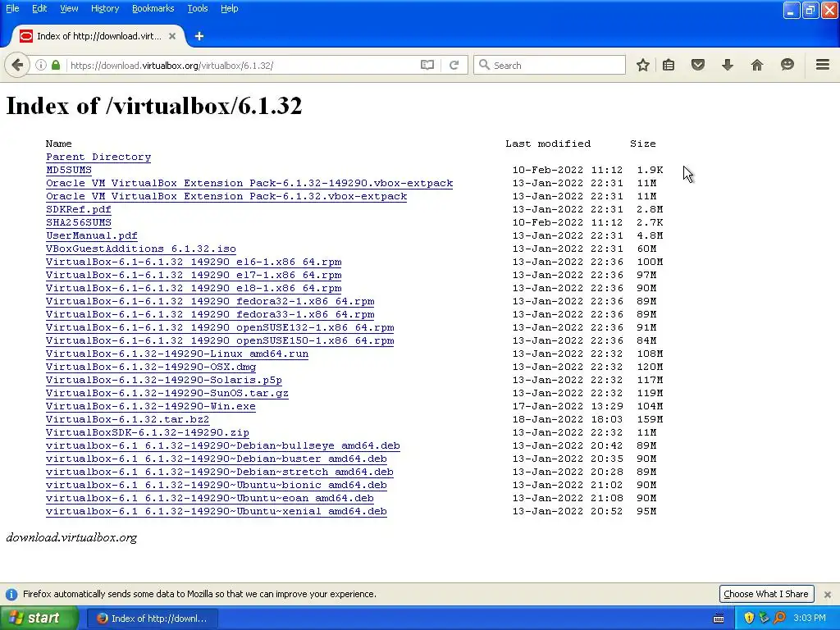Image resolution: width=840 pixels, height=630 pixels.
Task: Open the MD5SUMS file link
Action: pos(69,170)
